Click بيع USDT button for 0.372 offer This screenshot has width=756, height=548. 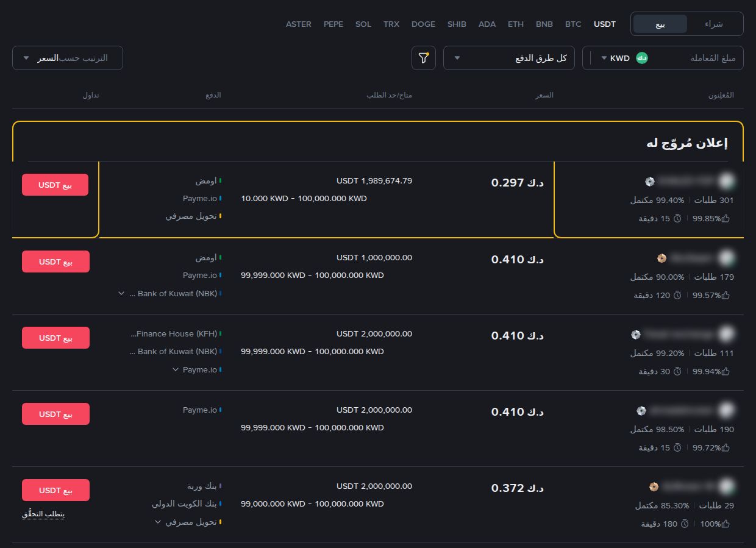(x=55, y=490)
